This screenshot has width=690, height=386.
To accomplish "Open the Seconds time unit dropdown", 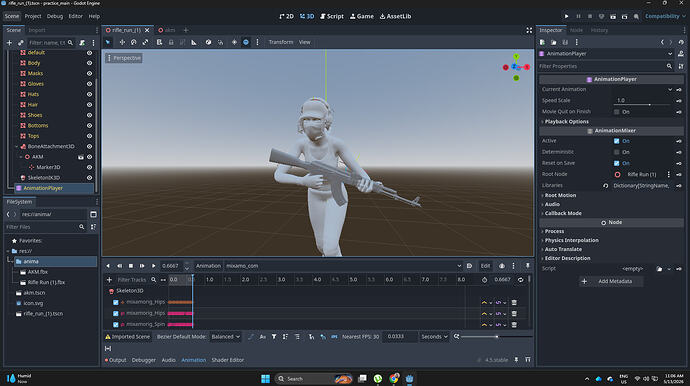I will (x=434, y=337).
